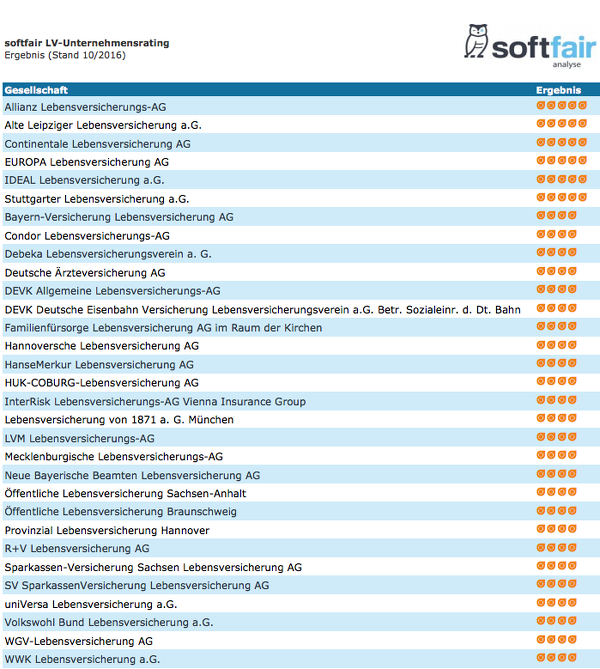Click the rating icons for WWK
Viewport: 600px width, 669px height.
click(x=556, y=658)
